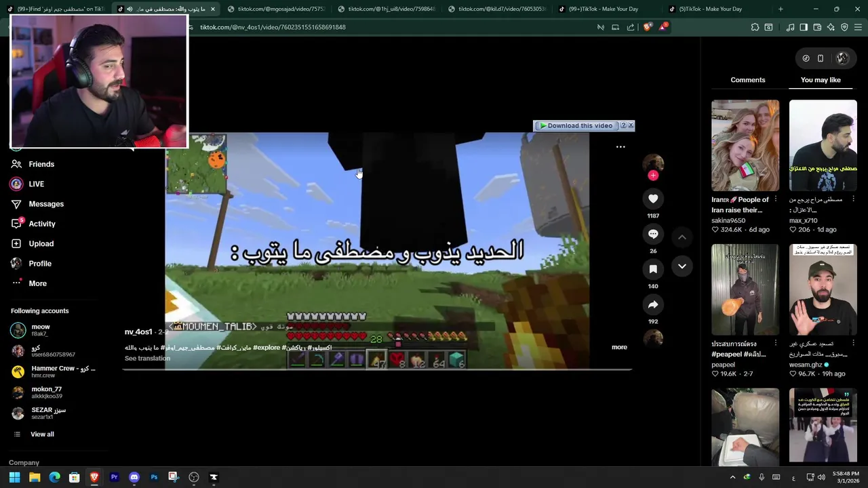Screen dimensions: 868x488
Task: Open Brave Leo AI sparkle icon
Action: tap(831, 27)
